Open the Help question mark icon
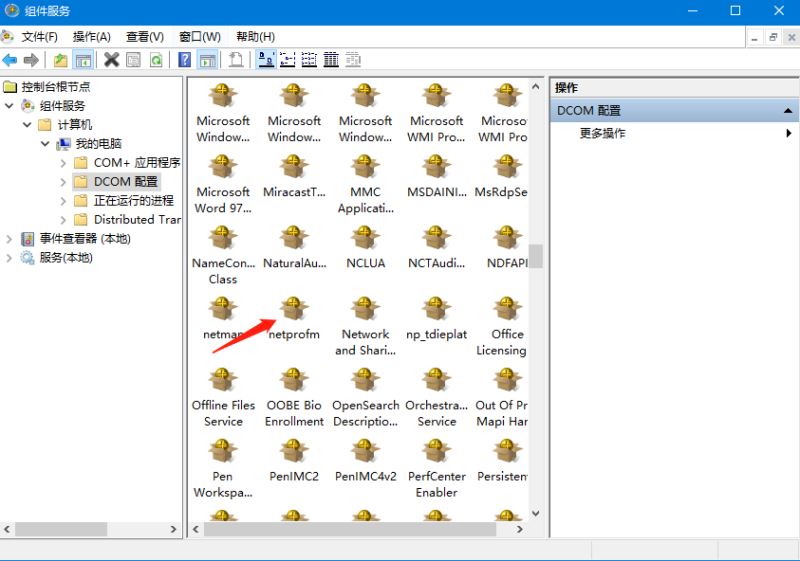Image resolution: width=800 pixels, height=561 pixels. [x=185, y=60]
